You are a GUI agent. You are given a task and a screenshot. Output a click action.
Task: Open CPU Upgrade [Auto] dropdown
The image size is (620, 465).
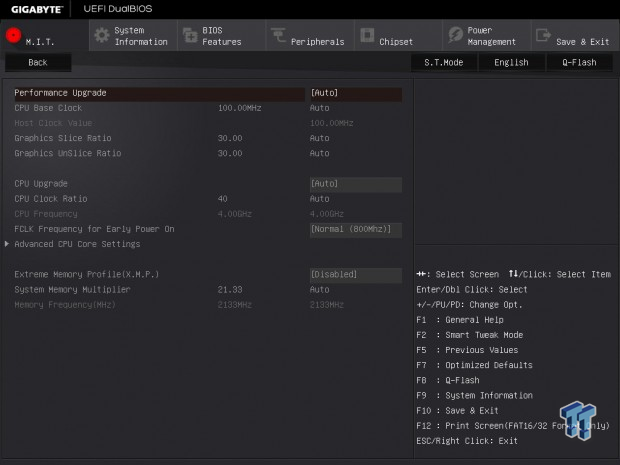[x=356, y=184]
